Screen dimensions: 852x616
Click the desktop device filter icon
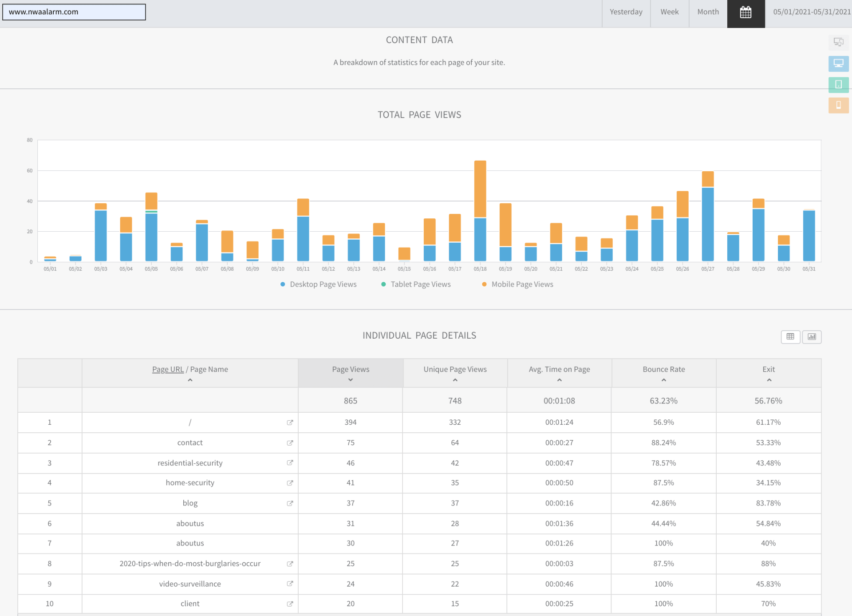click(x=838, y=63)
